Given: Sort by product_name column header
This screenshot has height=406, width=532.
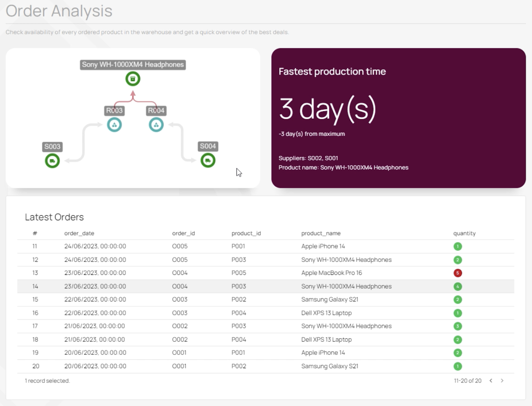Looking at the screenshot, I should (321, 233).
